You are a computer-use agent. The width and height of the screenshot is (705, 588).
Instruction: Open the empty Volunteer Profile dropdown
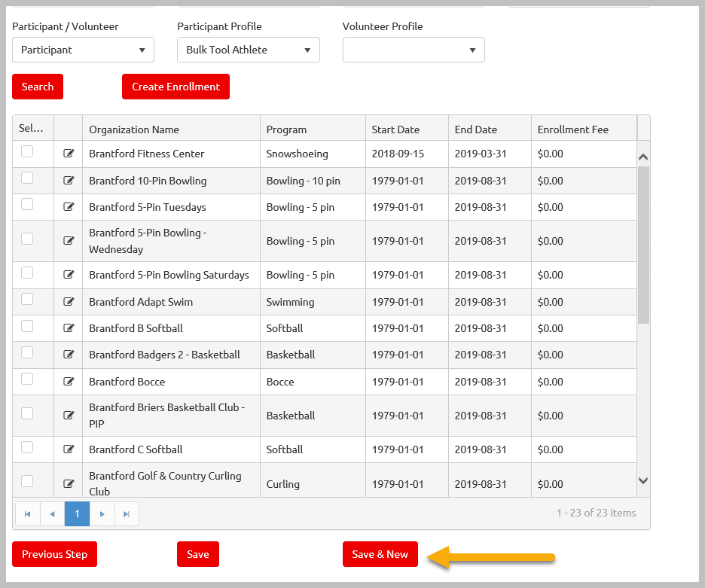pos(414,50)
